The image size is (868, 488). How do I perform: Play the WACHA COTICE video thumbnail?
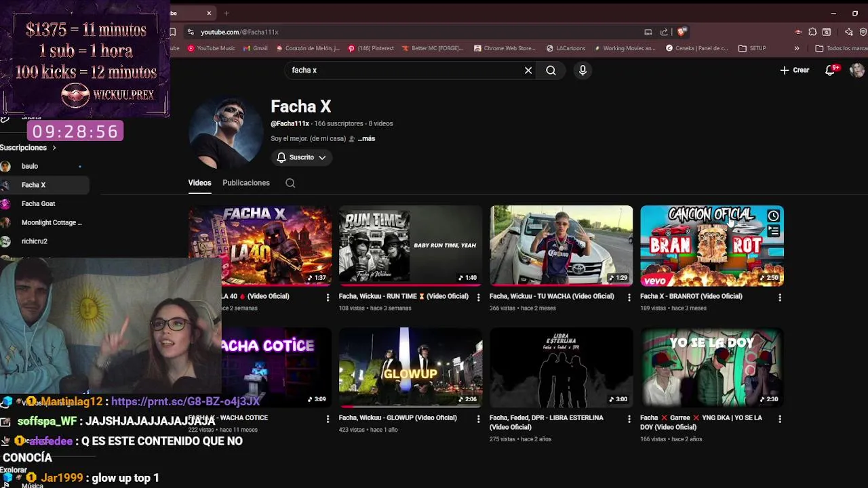277,367
